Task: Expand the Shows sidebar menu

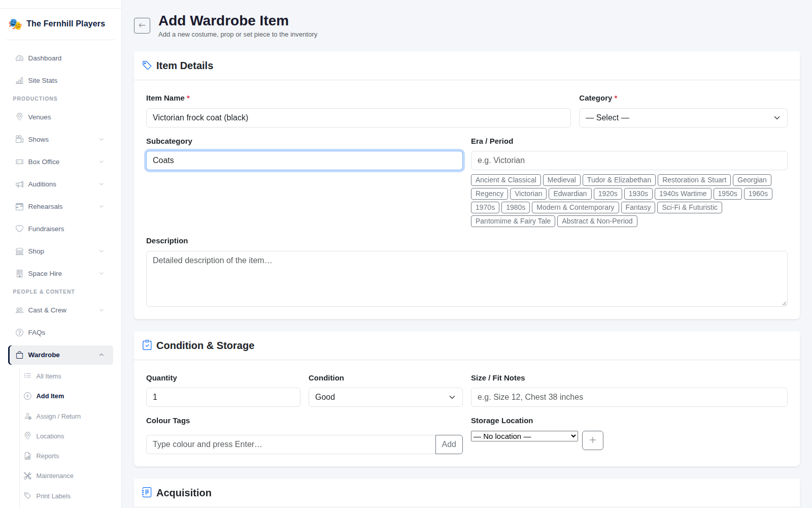Action: click(60, 139)
